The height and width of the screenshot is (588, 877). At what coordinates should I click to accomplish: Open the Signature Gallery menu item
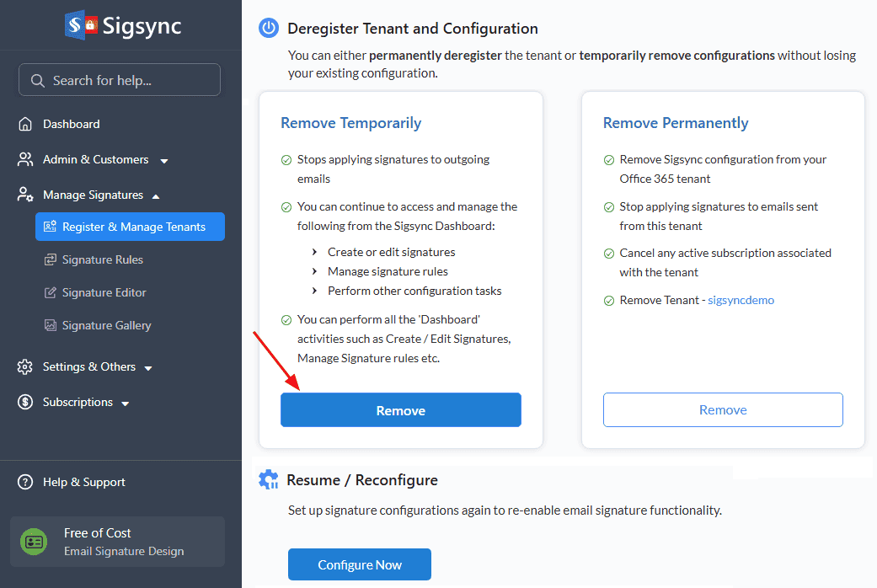click(106, 325)
